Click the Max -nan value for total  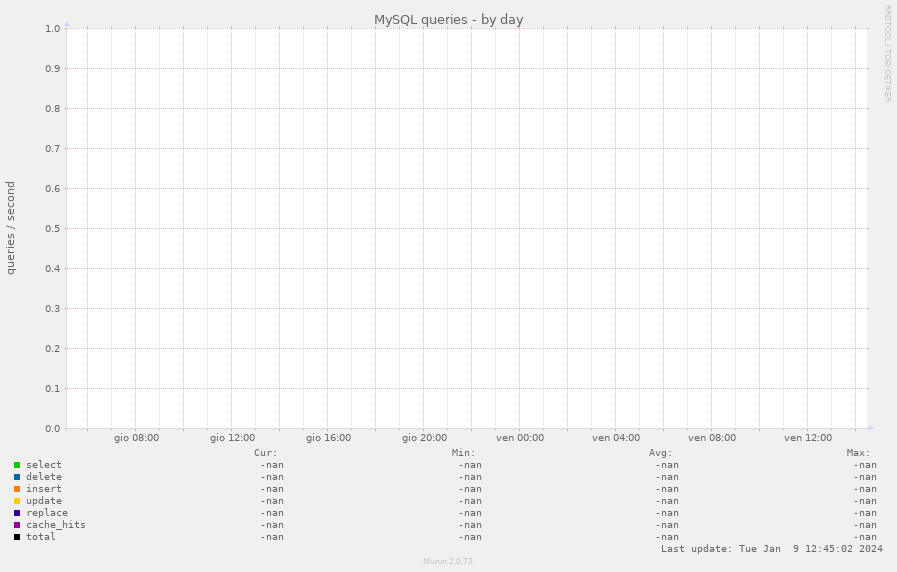point(865,537)
